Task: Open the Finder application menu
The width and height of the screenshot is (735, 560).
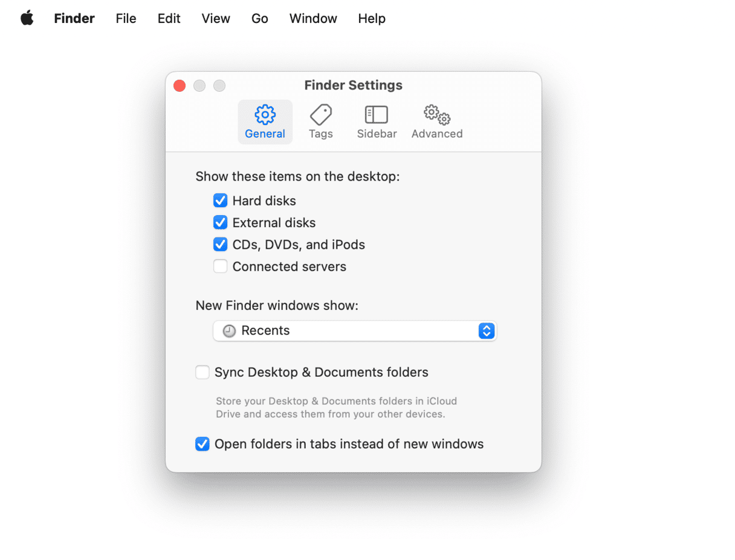Action: tap(74, 18)
